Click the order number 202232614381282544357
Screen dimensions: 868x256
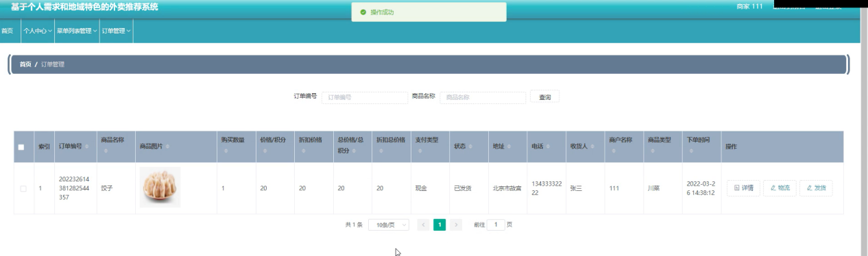74,188
